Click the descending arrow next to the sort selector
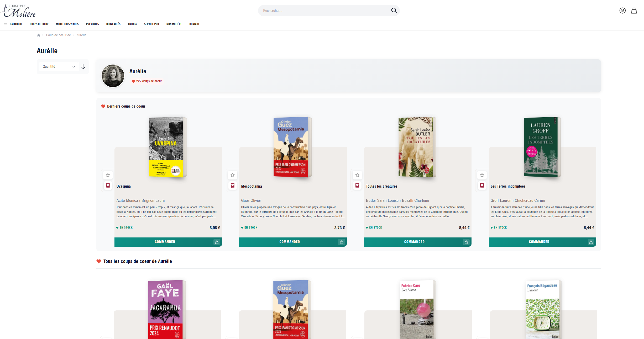Viewport: 644px width, 339px height. click(x=83, y=67)
